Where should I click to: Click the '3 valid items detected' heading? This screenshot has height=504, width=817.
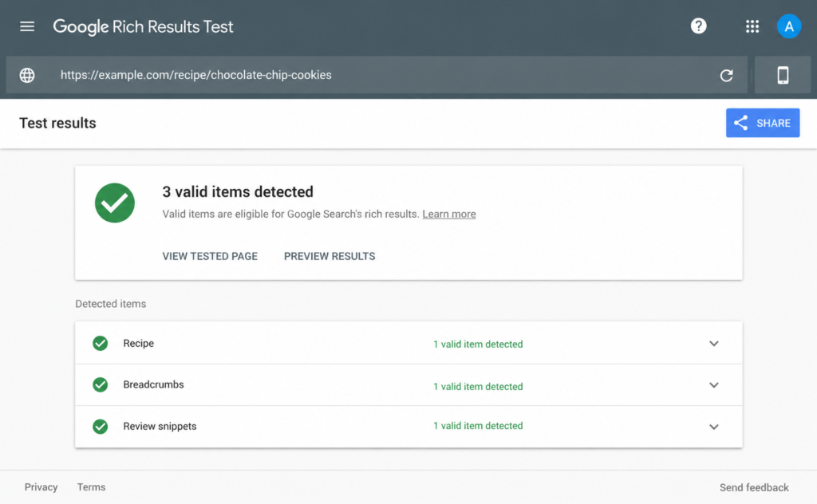click(238, 191)
